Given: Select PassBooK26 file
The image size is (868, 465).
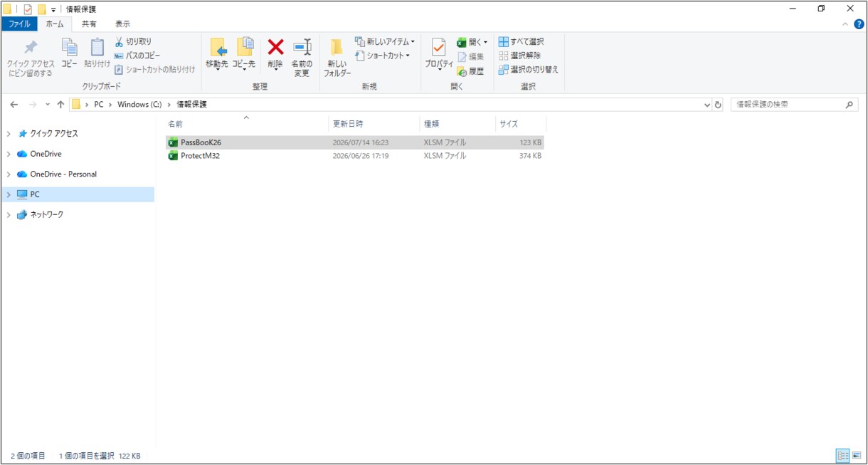Looking at the screenshot, I should pos(356,142).
